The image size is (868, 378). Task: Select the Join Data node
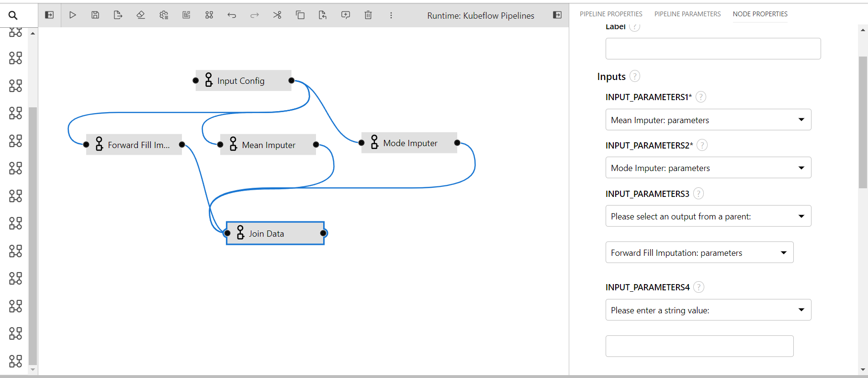tap(275, 233)
